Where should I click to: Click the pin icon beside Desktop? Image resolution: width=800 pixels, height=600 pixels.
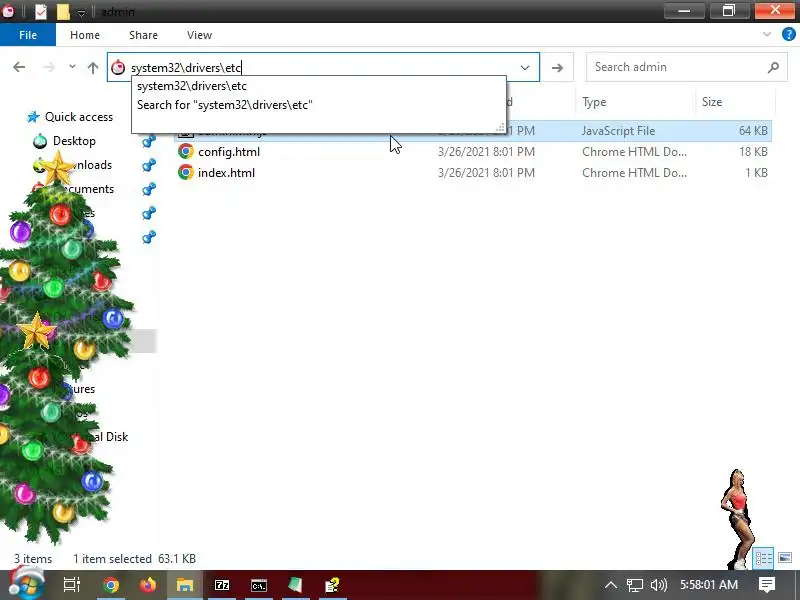[x=148, y=141]
